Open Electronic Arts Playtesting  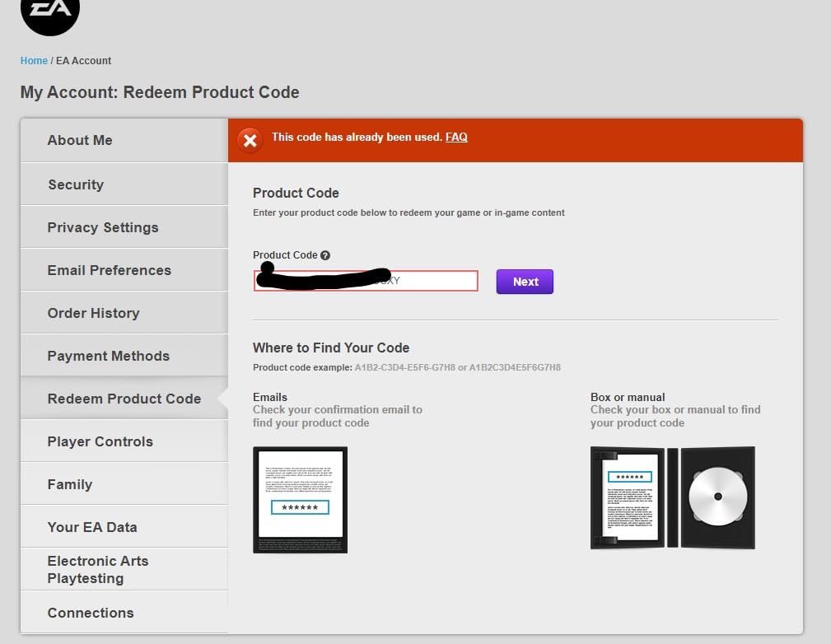(124, 569)
